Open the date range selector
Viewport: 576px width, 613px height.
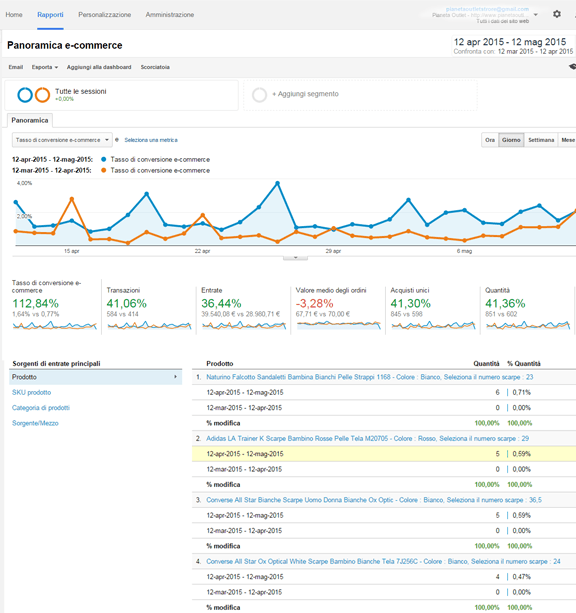click(x=513, y=46)
